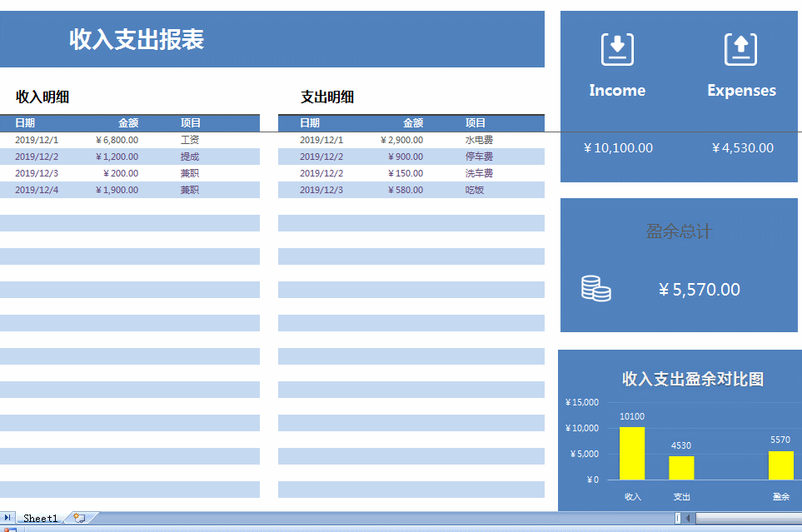Click the Expenses label
This screenshot has width=802, height=532.
742,91
